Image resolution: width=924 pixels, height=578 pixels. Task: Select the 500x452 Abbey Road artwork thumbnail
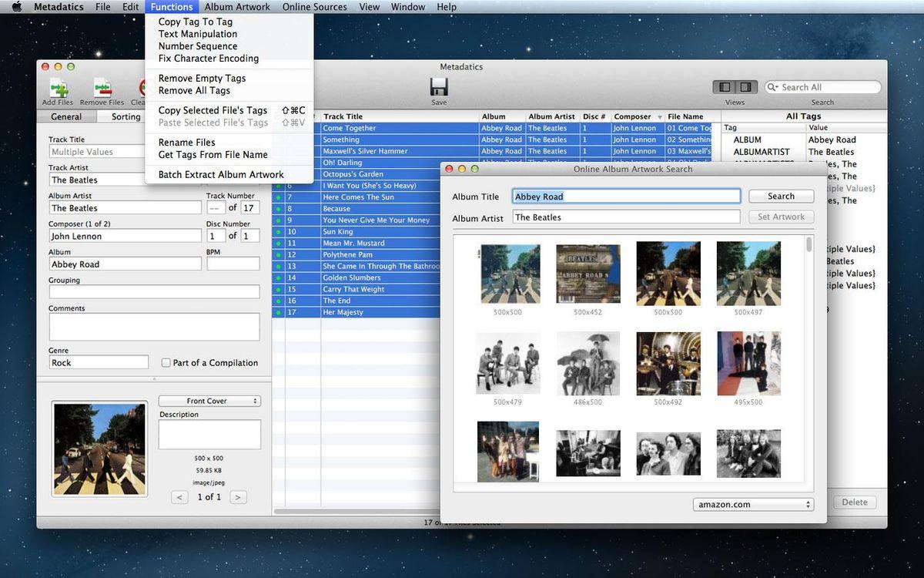click(588, 274)
